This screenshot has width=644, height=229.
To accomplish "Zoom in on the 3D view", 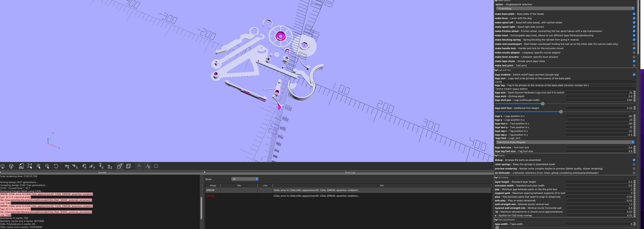I will [38, 166].
